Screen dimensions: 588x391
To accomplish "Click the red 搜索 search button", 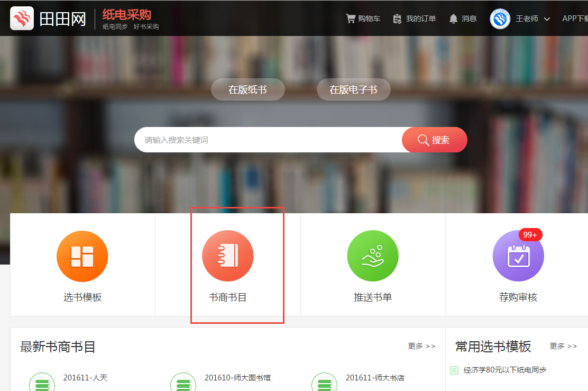I will 435,140.
